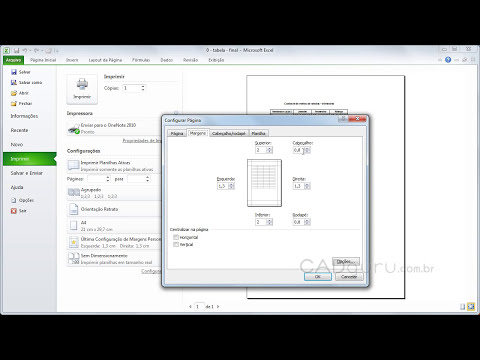Click the current page number field in the preview
This screenshot has height=360, width=480.
[x=199, y=307]
